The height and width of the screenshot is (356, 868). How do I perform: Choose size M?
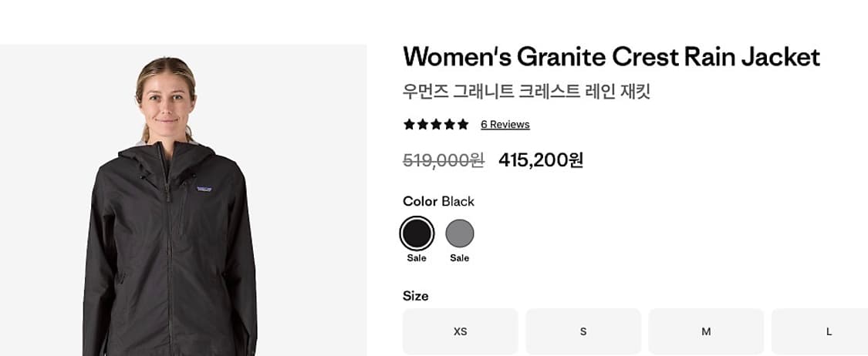pos(706,331)
